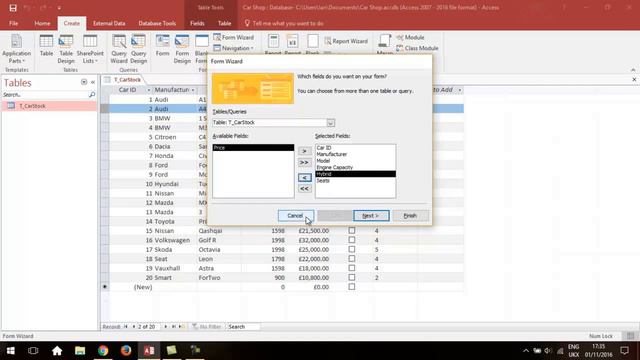Launch the Report Wizard
The width and height of the screenshot is (640, 360).
(x=346, y=41)
